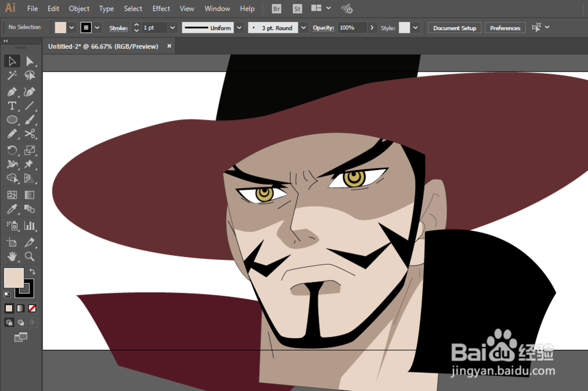588x391 pixels.
Task: Select the Eyedropper tool
Action: point(12,209)
